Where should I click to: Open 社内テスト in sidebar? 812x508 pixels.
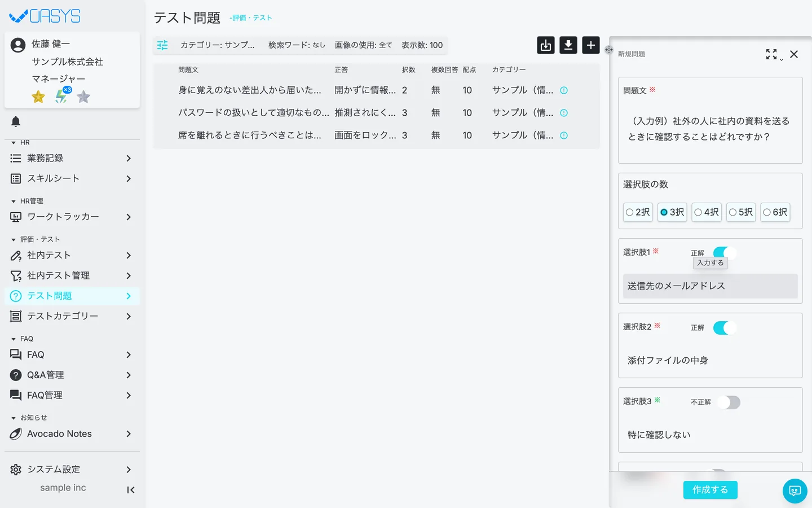72,255
